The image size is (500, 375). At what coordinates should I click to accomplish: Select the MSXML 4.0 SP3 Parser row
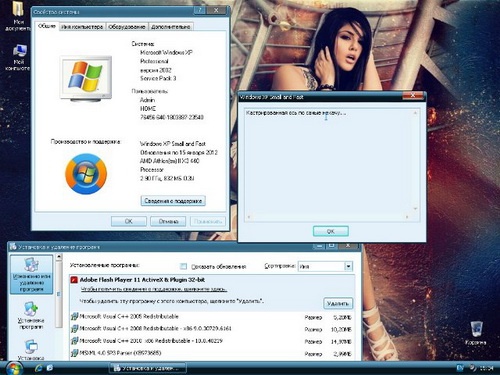[212, 353]
